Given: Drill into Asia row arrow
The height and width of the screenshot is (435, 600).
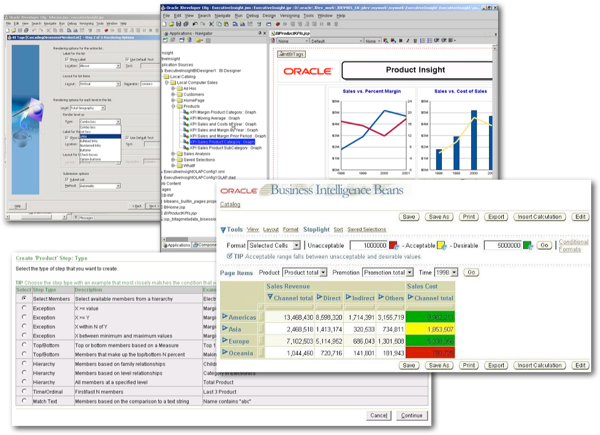Looking at the screenshot, I should [225, 329].
